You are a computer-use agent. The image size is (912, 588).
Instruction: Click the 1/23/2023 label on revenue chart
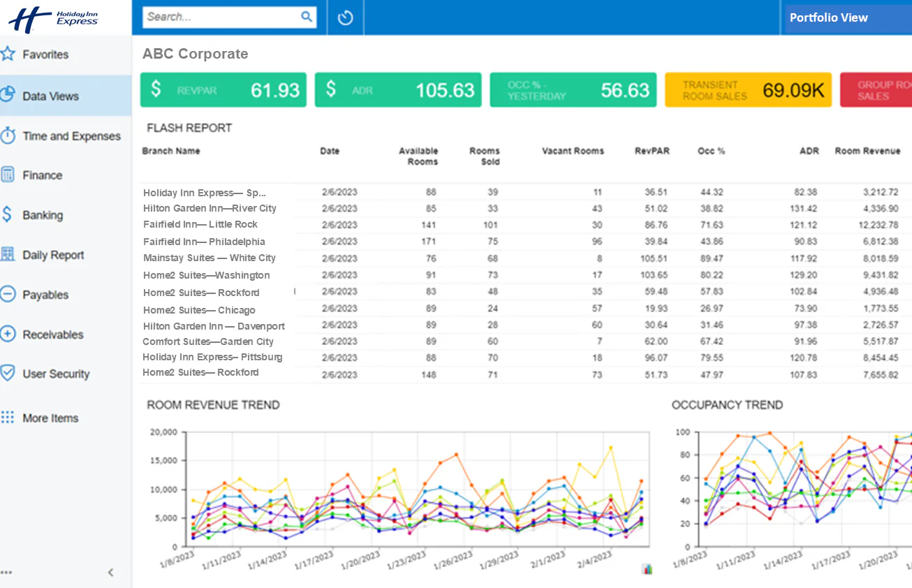click(x=408, y=561)
